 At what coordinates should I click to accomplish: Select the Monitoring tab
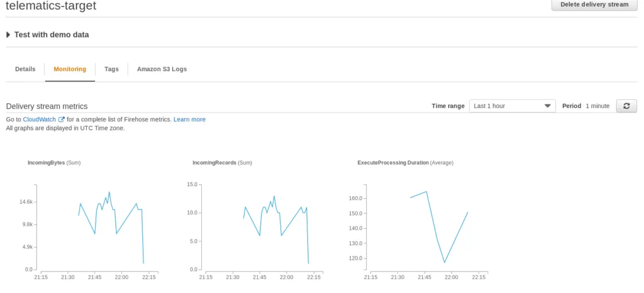point(70,69)
